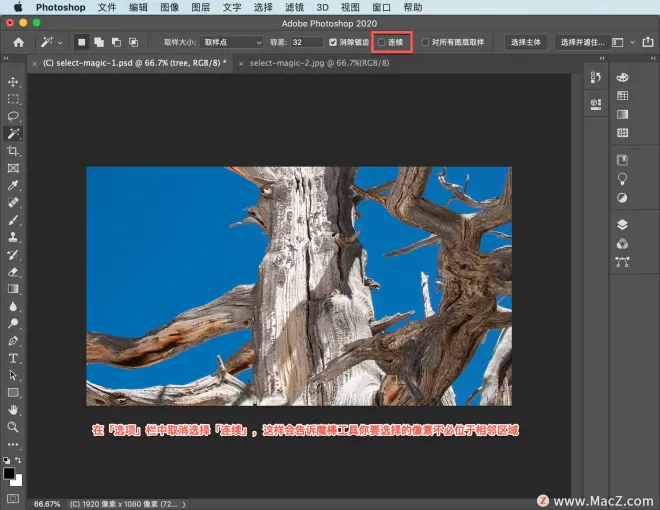Select the Blur tool
This screenshot has width=660, height=510.
click(x=13, y=306)
